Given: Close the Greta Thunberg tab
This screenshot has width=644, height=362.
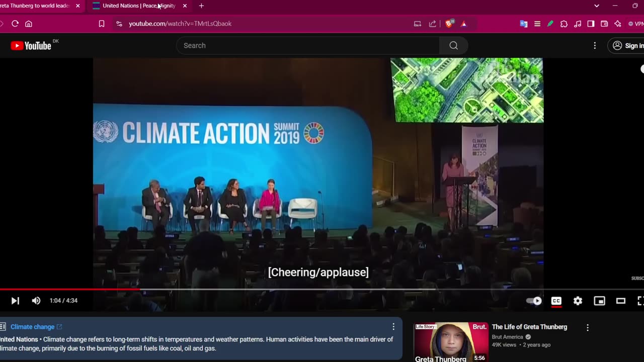Looking at the screenshot, I should 77,6.
